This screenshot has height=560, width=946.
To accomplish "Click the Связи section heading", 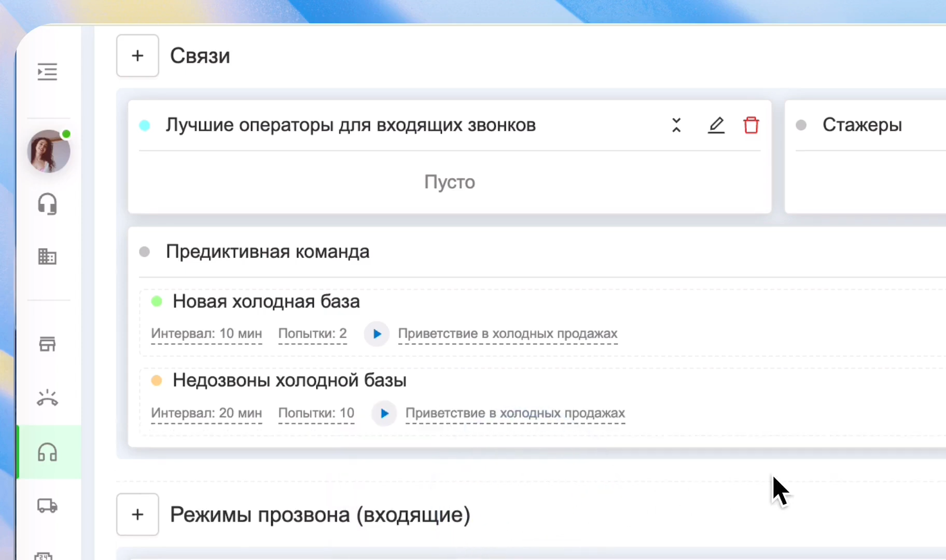I will pyautogui.click(x=200, y=55).
